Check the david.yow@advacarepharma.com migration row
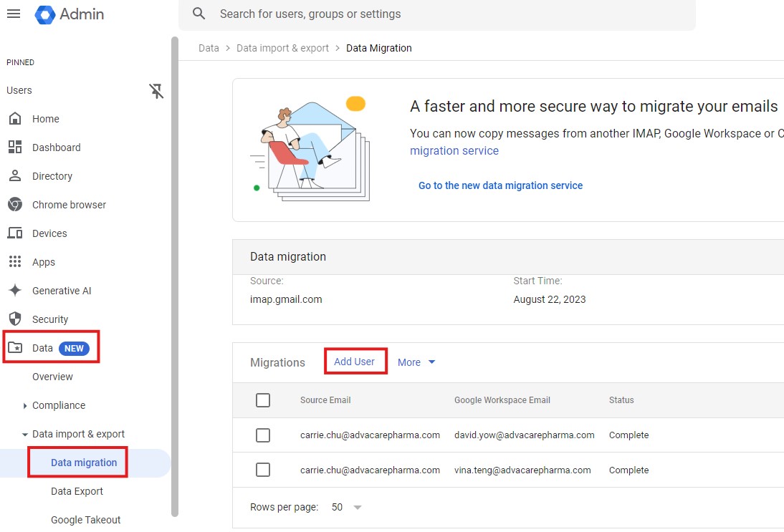 pos(263,435)
